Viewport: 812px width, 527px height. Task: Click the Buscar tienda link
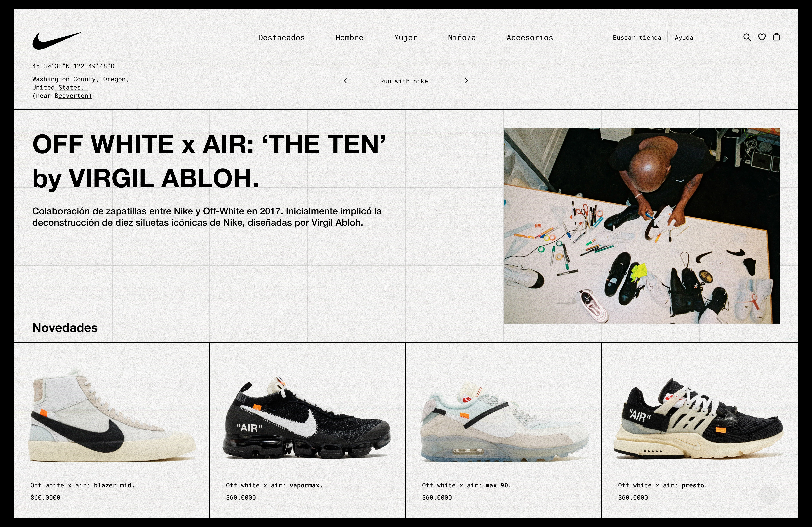637,37
